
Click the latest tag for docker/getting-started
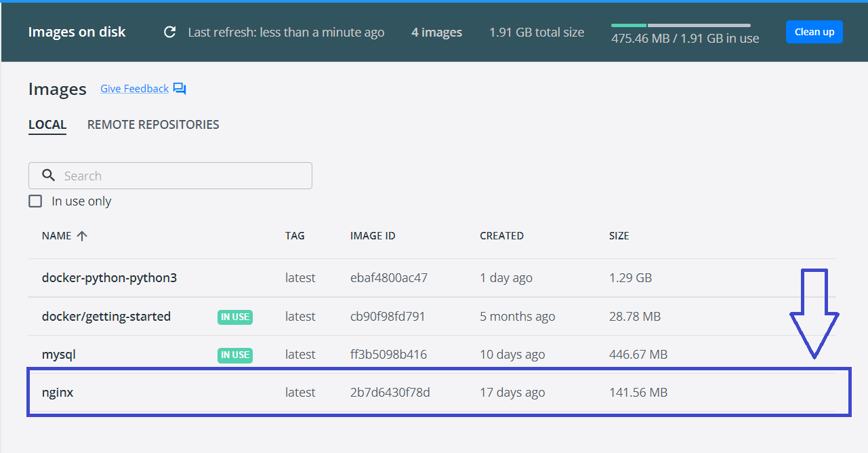(300, 317)
